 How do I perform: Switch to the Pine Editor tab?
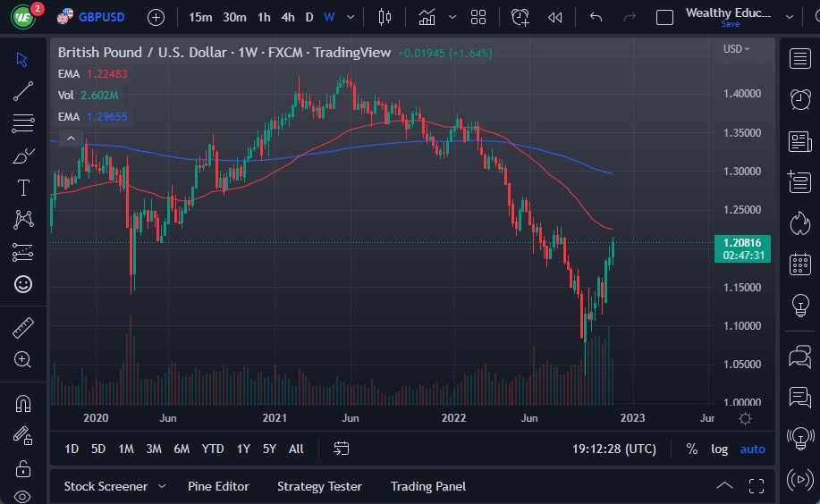tap(218, 486)
